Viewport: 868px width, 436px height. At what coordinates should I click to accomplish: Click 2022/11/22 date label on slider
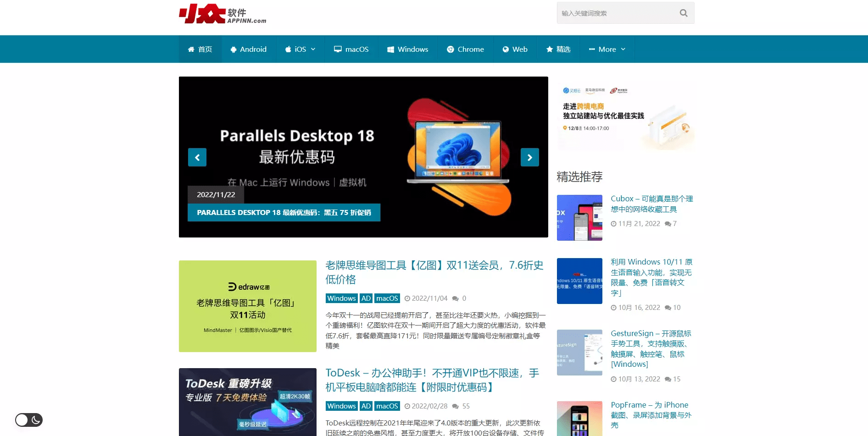coord(216,194)
